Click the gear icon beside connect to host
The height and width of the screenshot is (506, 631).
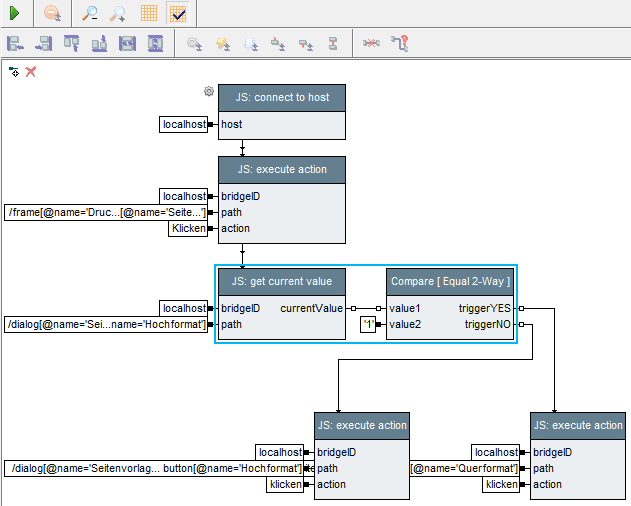tap(209, 91)
